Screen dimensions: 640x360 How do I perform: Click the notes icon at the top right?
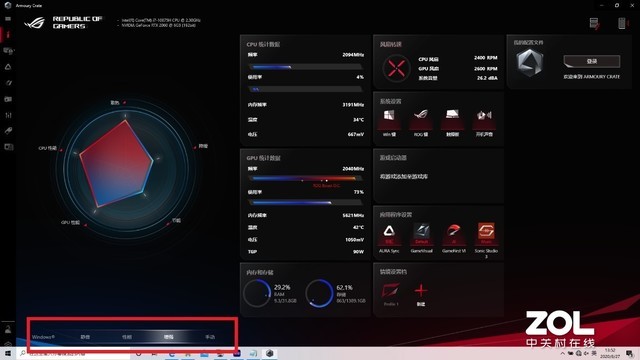[x=594, y=23]
